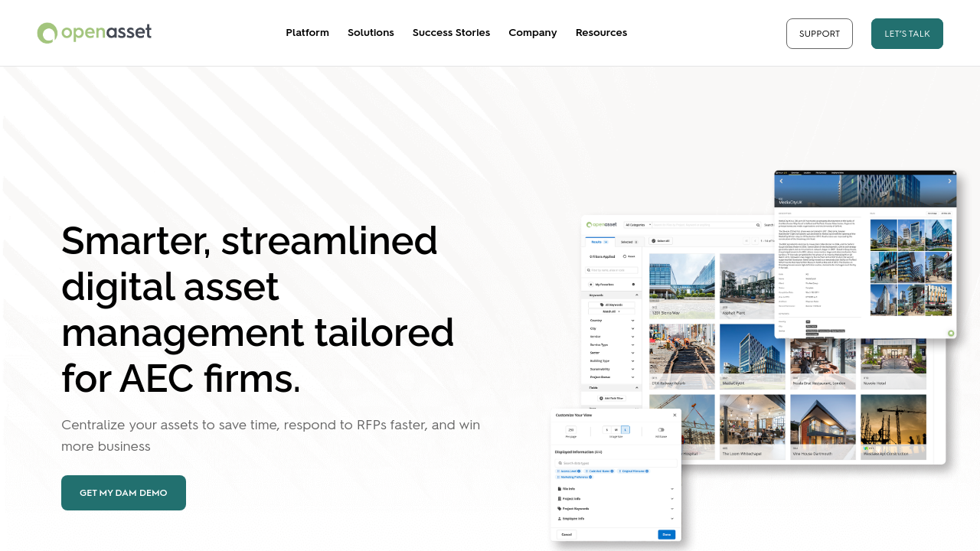Click the Reset filters option in mockup
The width and height of the screenshot is (980, 551).
[629, 256]
